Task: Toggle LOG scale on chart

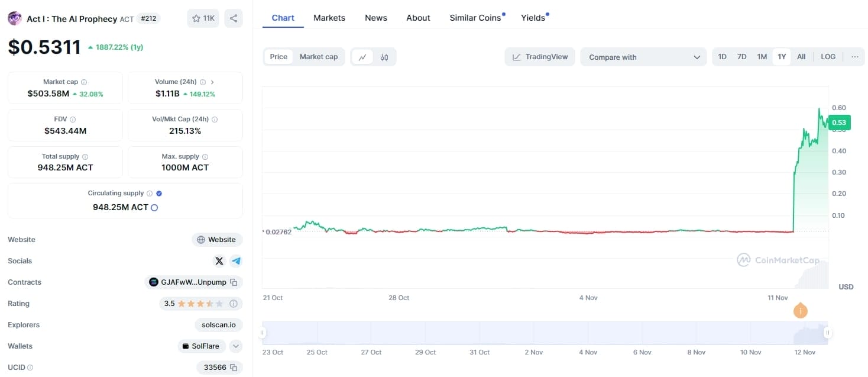Action: click(828, 57)
